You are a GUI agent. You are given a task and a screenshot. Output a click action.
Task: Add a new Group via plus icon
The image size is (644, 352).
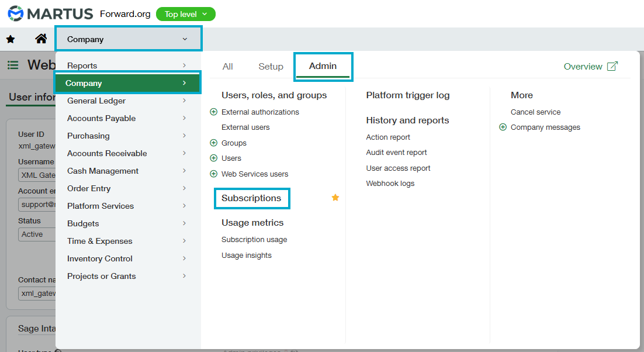tap(213, 143)
